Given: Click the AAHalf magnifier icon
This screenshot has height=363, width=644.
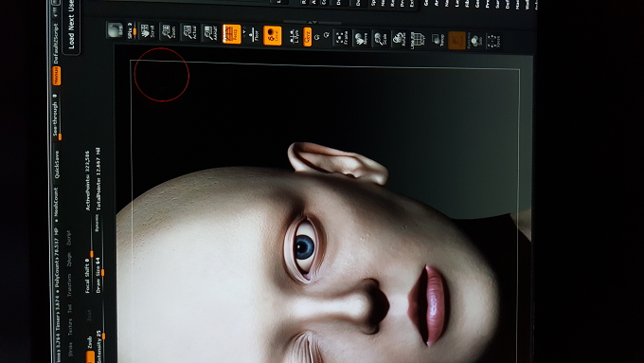Looking at the screenshot, I should pyautogui.click(x=210, y=33).
